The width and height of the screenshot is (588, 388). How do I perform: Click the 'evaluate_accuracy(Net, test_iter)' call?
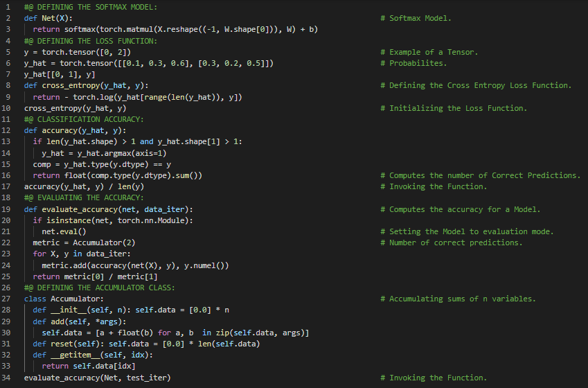(x=97, y=378)
